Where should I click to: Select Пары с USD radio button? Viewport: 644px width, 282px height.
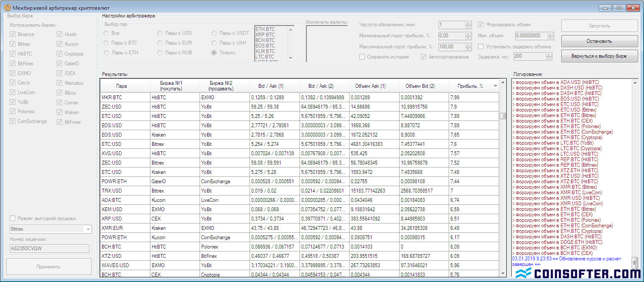coord(160,33)
